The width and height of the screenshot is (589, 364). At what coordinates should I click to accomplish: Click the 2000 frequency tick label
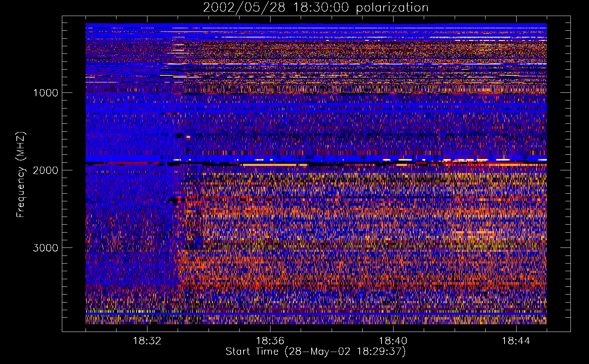tap(46, 170)
